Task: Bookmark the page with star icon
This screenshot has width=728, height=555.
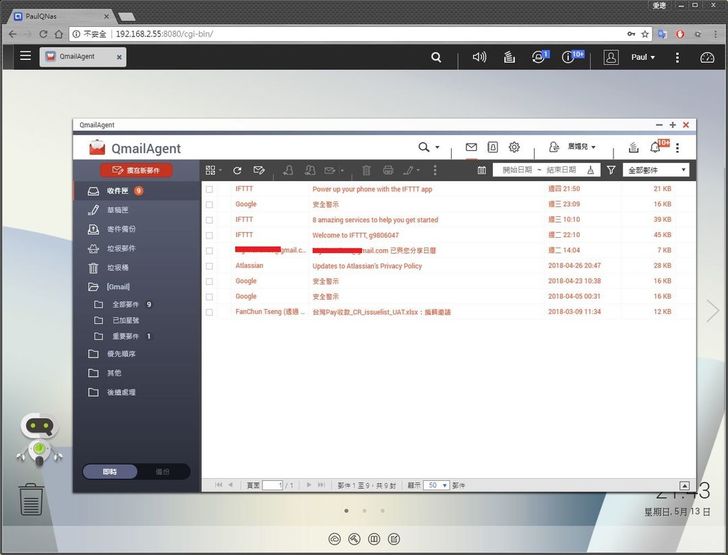Action: coord(645,34)
